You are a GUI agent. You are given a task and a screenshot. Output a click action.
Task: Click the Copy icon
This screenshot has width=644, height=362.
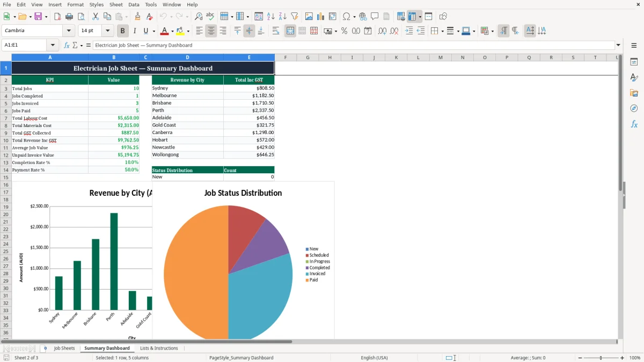107,17
